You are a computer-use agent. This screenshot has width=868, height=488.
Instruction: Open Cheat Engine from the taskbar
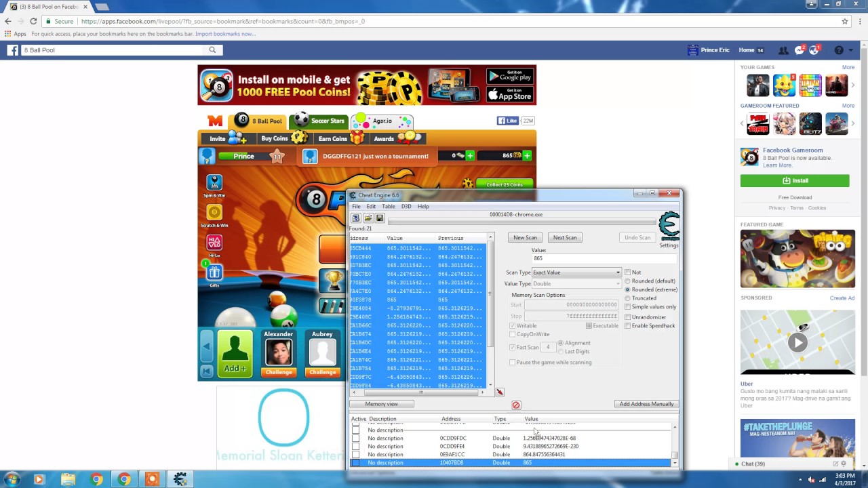tap(180, 479)
